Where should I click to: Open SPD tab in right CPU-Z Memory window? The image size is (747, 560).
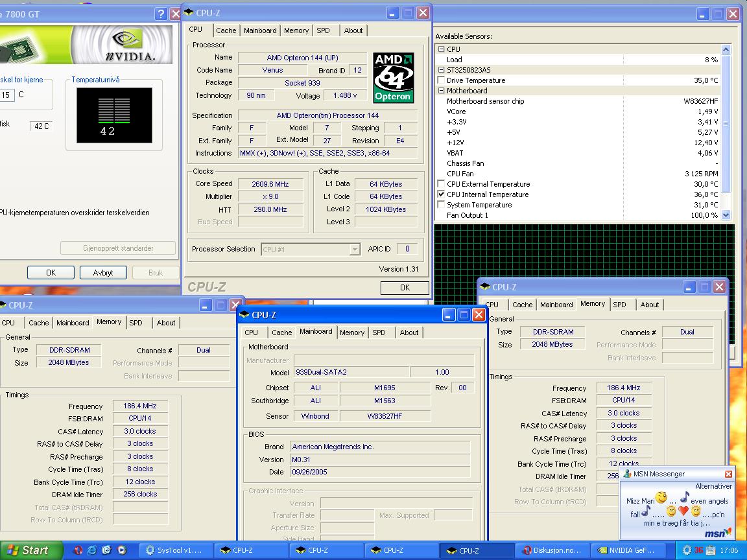(x=619, y=304)
